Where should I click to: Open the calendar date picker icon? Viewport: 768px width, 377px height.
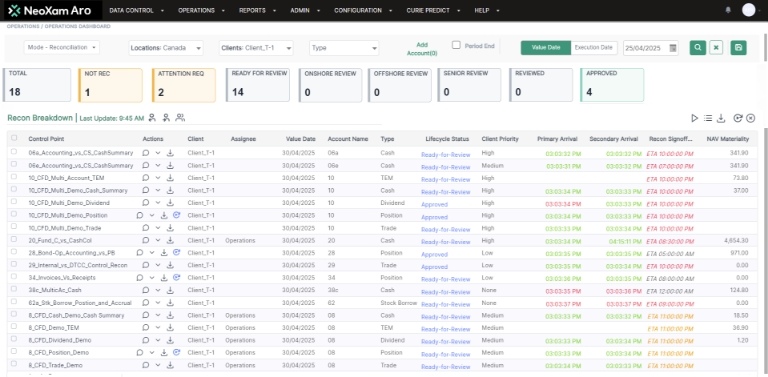673,48
